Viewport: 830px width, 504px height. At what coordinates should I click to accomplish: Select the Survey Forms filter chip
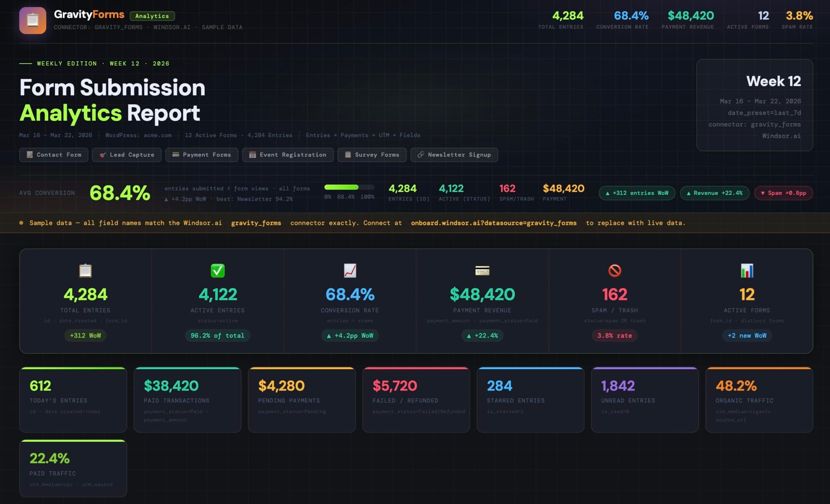pyautogui.click(x=372, y=155)
